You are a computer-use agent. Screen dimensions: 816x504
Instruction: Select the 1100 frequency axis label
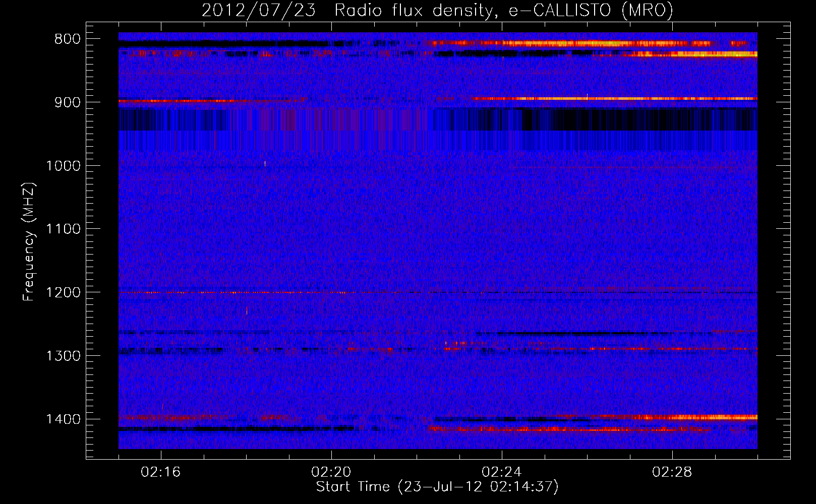click(63, 229)
